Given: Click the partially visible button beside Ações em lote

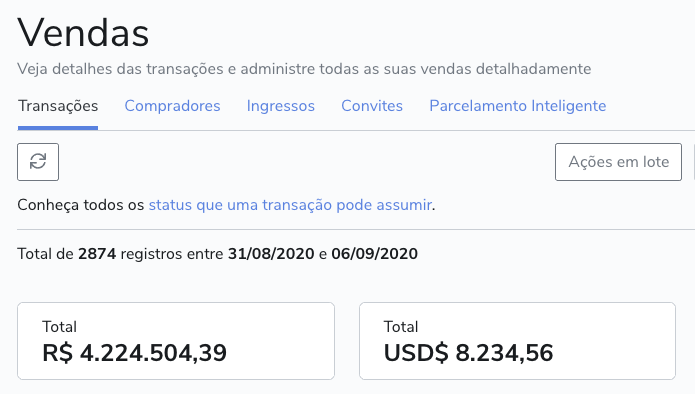Looking at the screenshot, I should coord(694,162).
